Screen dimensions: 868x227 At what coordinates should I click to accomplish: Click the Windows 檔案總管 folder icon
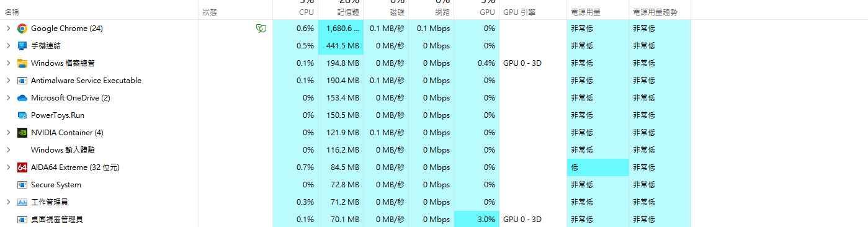pos(22,63)
